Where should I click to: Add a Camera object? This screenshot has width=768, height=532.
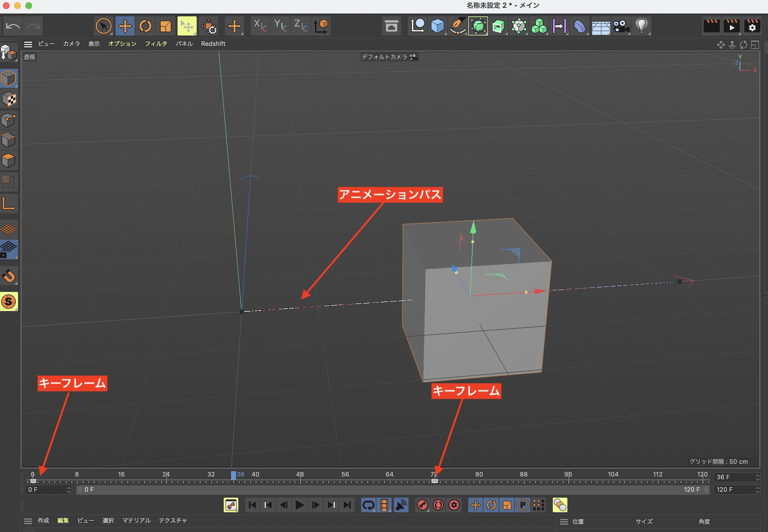coord(621,26)
